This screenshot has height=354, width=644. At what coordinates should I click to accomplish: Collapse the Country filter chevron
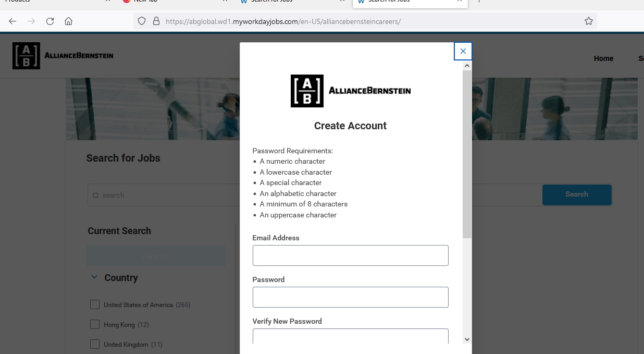coord(94,277)
